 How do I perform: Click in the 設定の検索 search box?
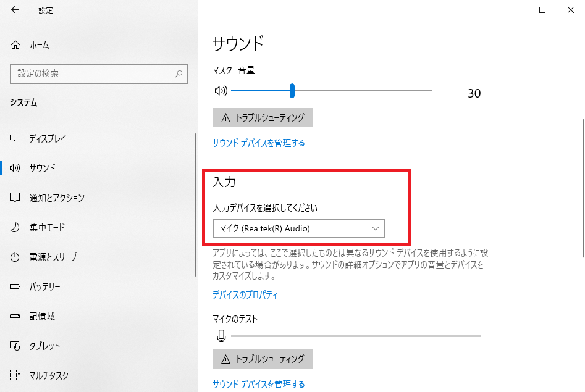(99, 74)
